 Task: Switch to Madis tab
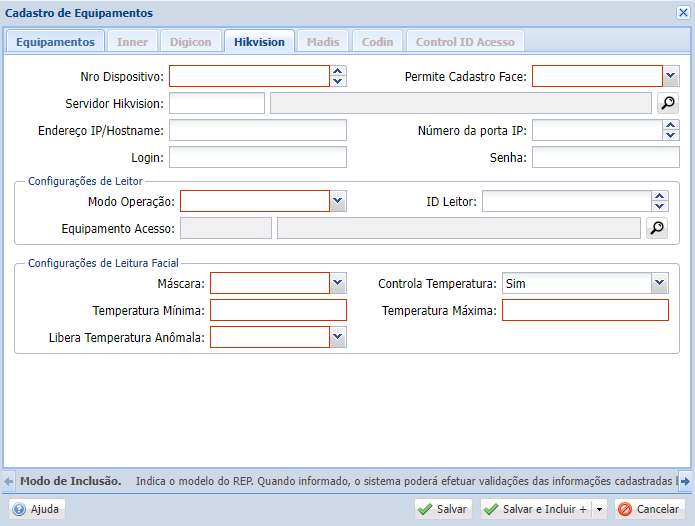[323, 42]
